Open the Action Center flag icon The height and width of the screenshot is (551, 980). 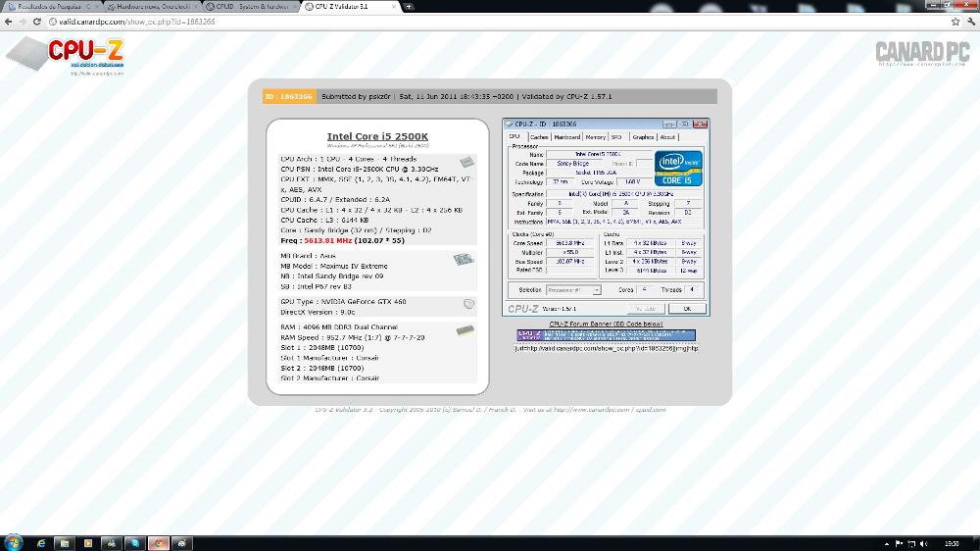click(899, 544)
